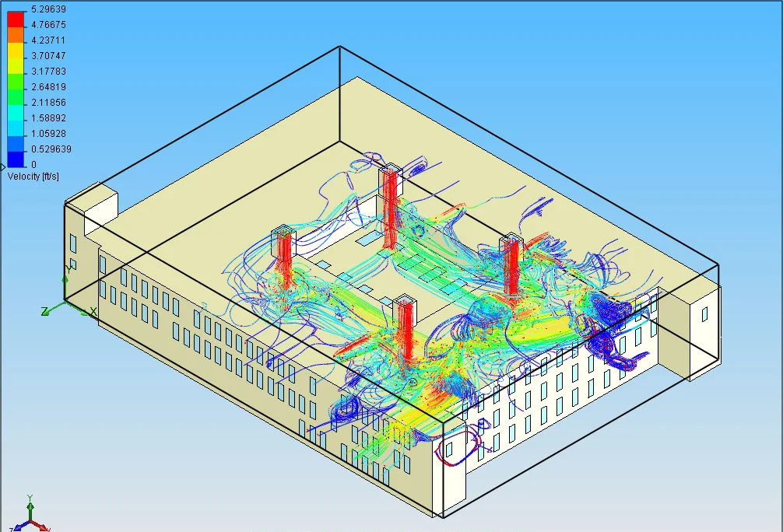Click legend maximum value 5.29639
The height and width of the screenshot is (532, 783).
tap(48, 9)
